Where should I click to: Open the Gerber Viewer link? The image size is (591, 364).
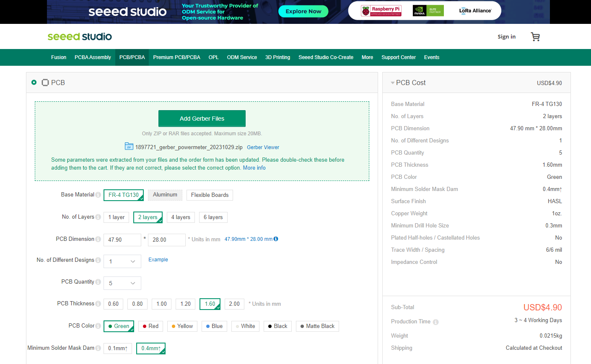click(263, 147)
